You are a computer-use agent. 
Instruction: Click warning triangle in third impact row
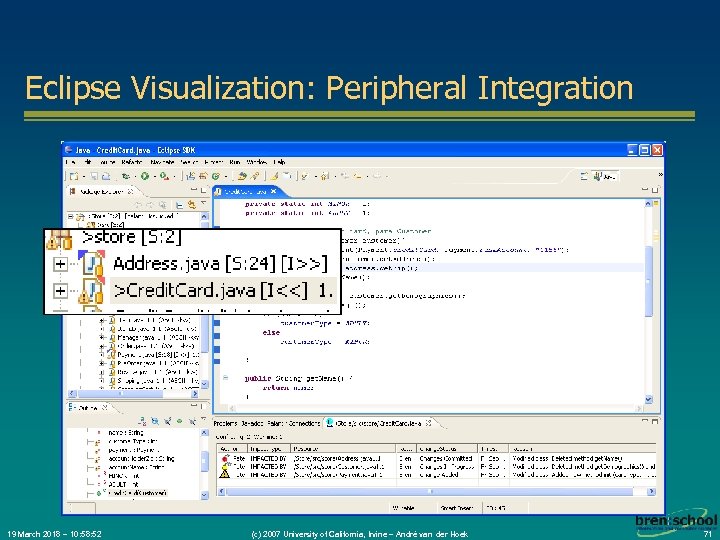[225, 473]
